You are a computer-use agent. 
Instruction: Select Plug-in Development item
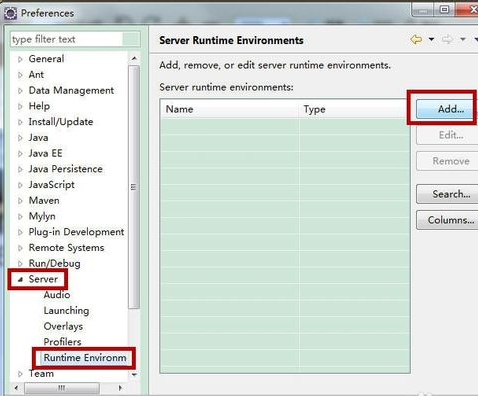(x=76, y=232)
